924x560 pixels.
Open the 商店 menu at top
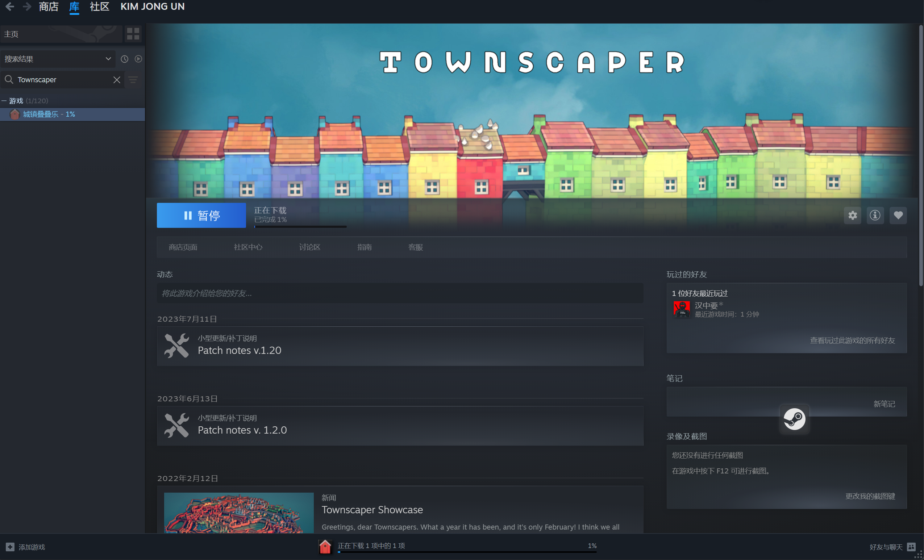pos(49,7)
